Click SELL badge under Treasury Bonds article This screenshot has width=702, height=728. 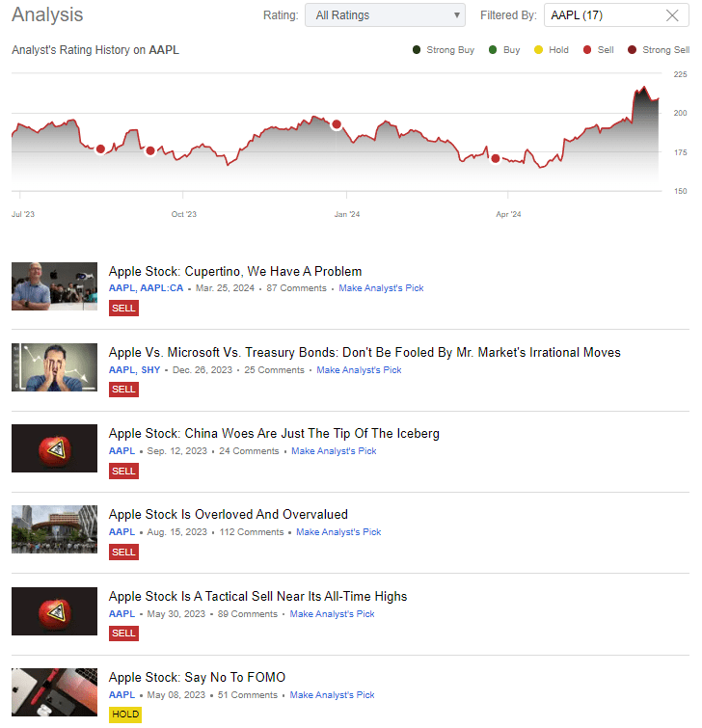[x=123, y=390]
